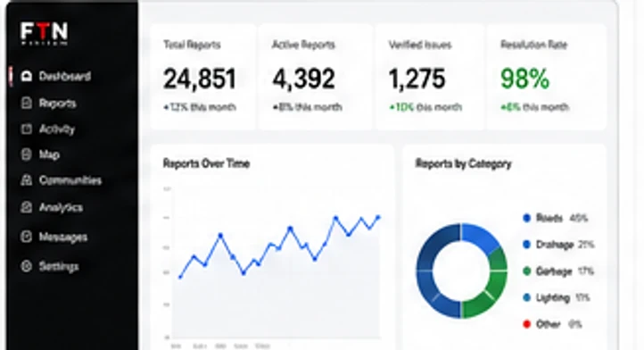Click the Map sidebar icon

point(26,154)
